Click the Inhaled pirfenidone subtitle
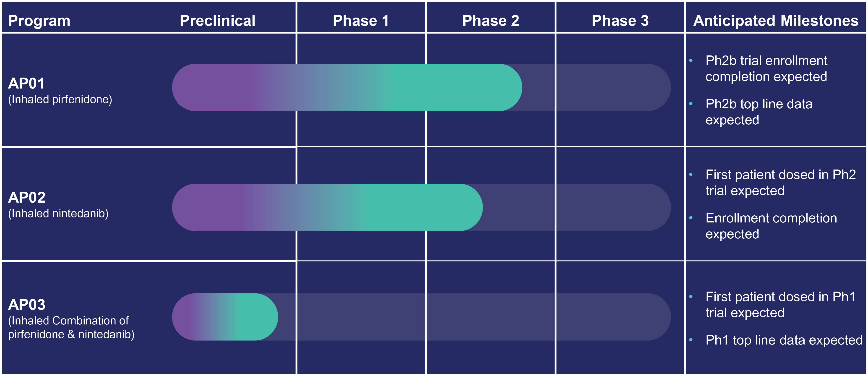 (60, 100)
